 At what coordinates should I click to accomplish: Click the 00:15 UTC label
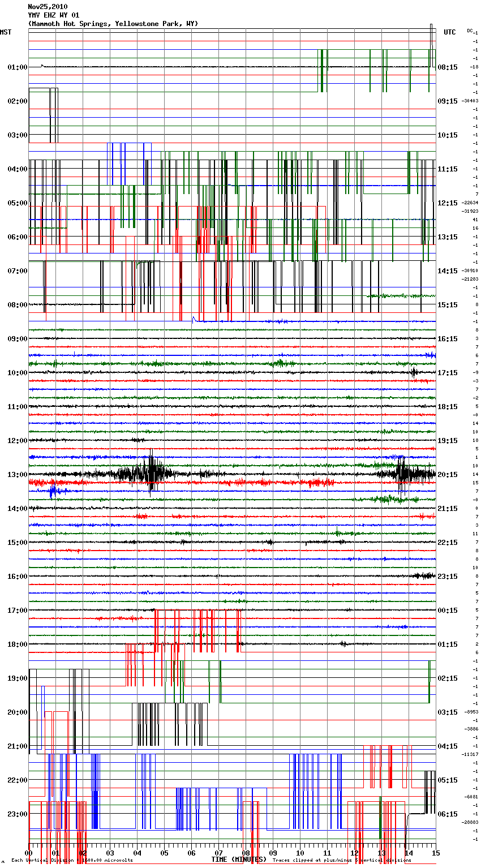coord(448,611)
